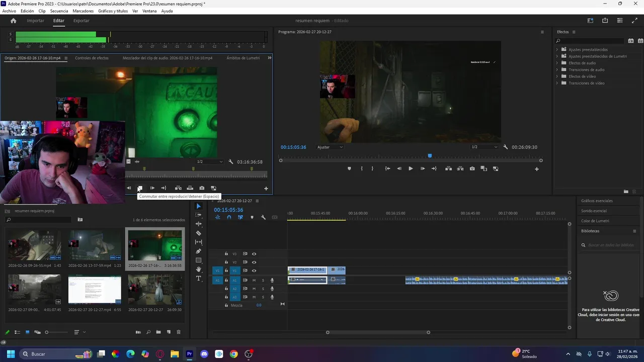Add a marker in the timeline

(x=252, y=217)
